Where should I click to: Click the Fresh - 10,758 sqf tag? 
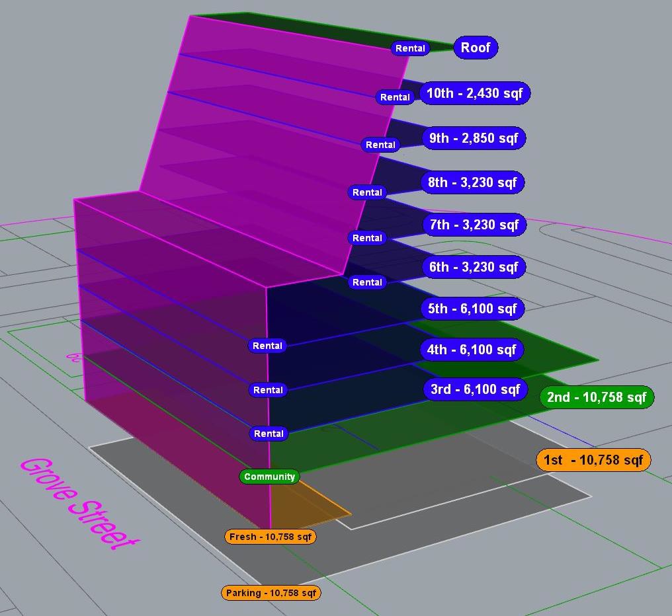pyautogui.click(x=271, y=537)
